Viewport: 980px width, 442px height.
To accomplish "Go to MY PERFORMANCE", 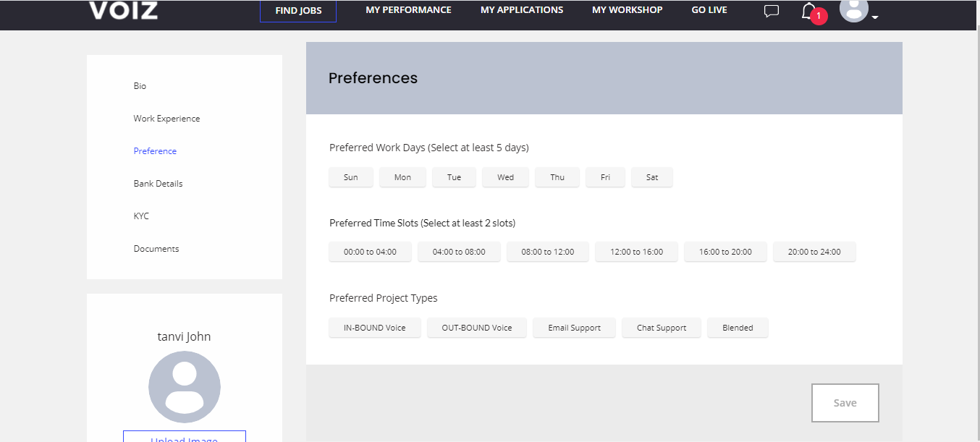I will point(408,10).
